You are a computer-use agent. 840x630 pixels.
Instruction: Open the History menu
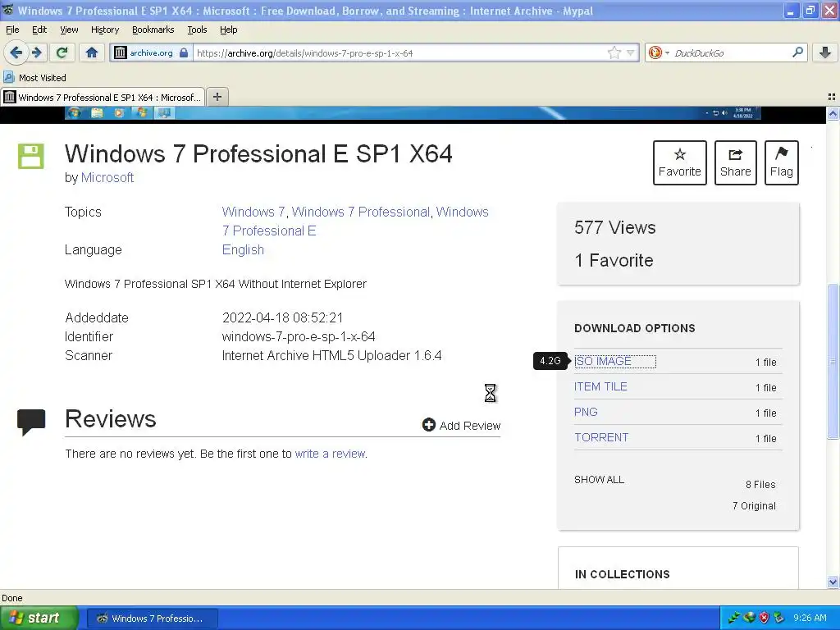coord(104,30)
